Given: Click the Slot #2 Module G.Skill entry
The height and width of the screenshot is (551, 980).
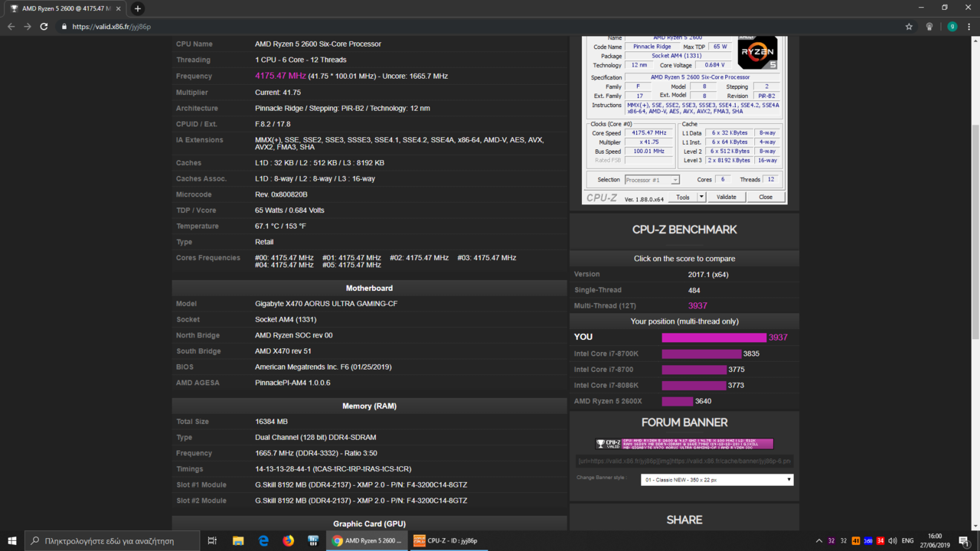Looking at the screenshot, I should tap(361, 500).
